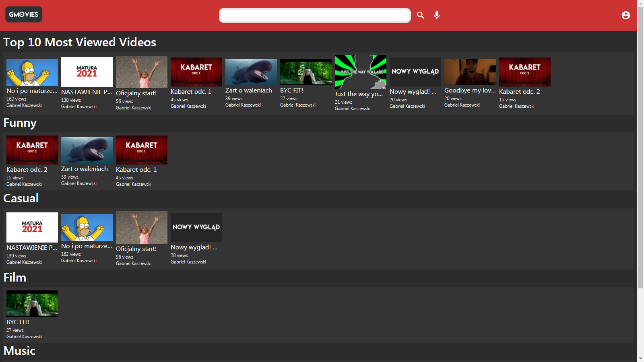Image resolution: width=644 pixels, height=362 pixels.
Task: Open Homer thumbnail in Casual section
Action: coord(87,227)
